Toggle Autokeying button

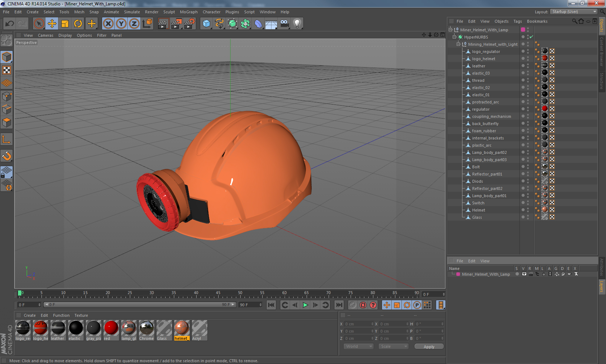(x=363, y=305)
